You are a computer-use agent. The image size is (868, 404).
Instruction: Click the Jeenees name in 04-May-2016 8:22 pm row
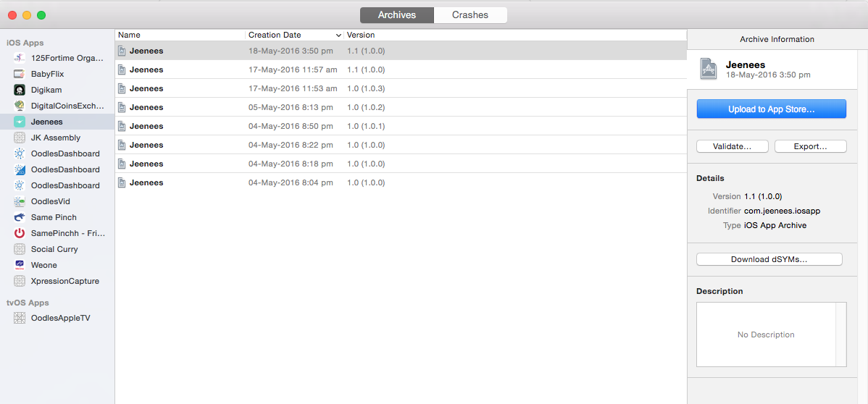click(x=146, y=145)
